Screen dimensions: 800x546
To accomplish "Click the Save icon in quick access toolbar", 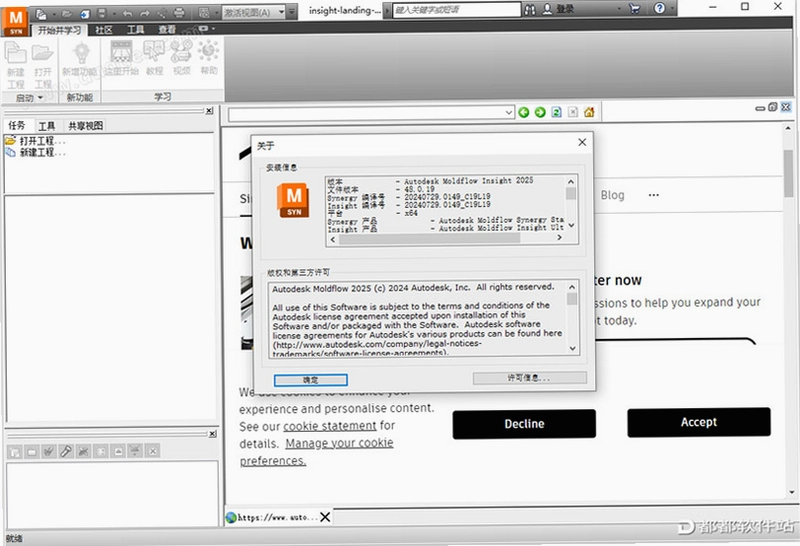I will 102,14.
